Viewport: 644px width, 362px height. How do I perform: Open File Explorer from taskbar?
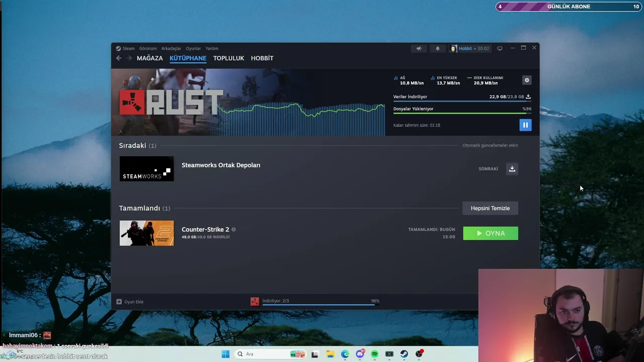[x=330, y=354]
